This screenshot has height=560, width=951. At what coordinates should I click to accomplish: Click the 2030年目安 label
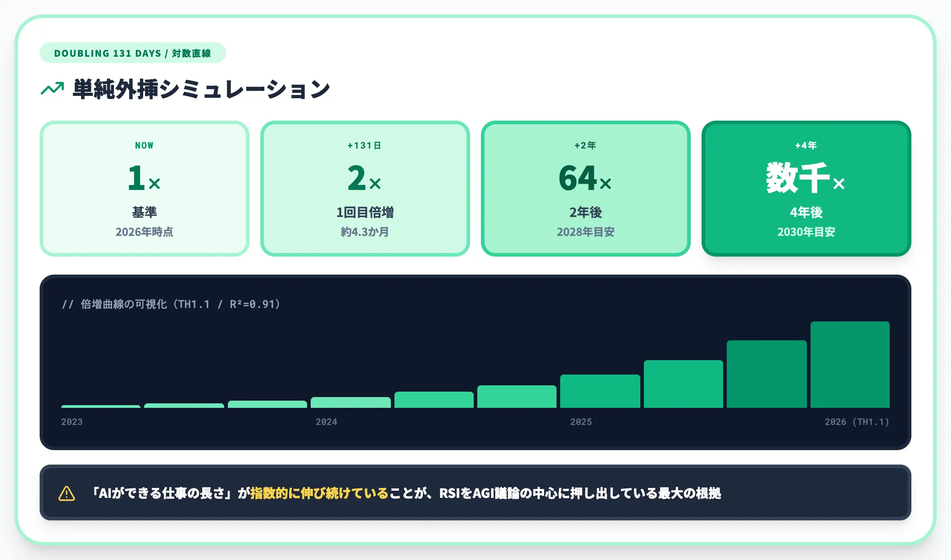point(806,232)
